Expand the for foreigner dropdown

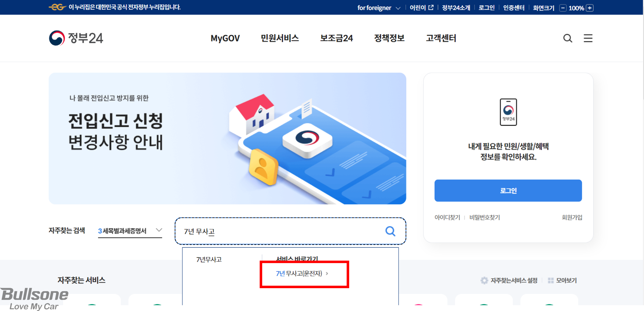coord(379,8)
